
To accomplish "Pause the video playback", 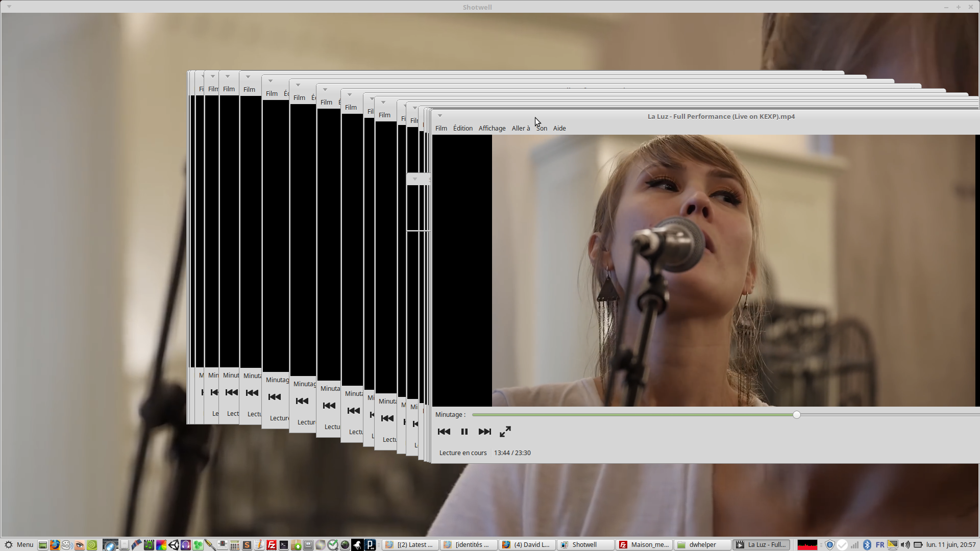I will pyautogui.click(x=464, y=432).
